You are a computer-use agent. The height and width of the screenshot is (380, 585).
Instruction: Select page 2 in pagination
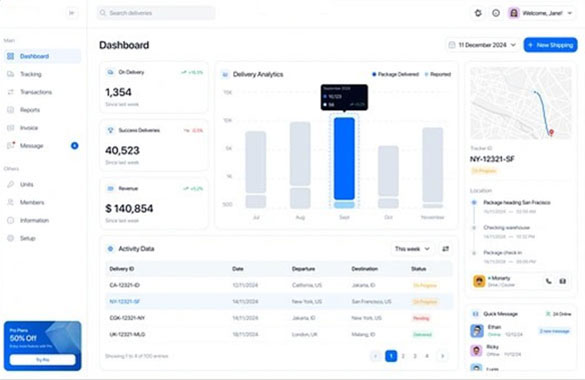click(x=403, y=356)
